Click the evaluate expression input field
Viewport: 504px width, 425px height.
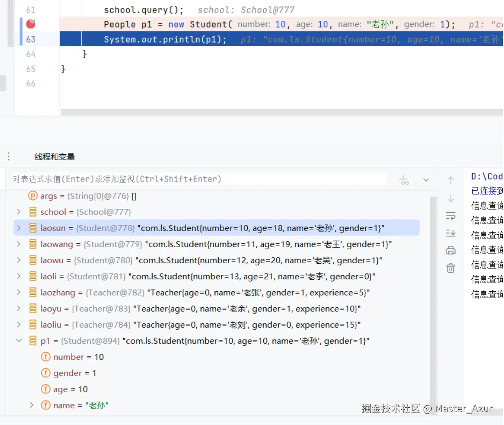tap(199, 179)
